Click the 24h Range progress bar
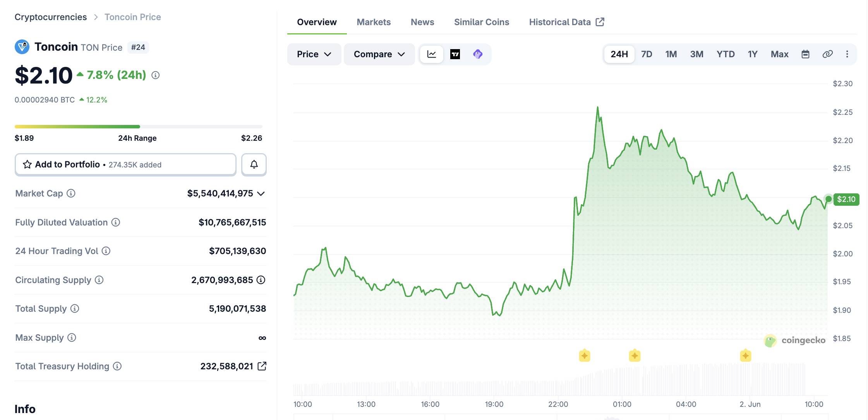 139,126
